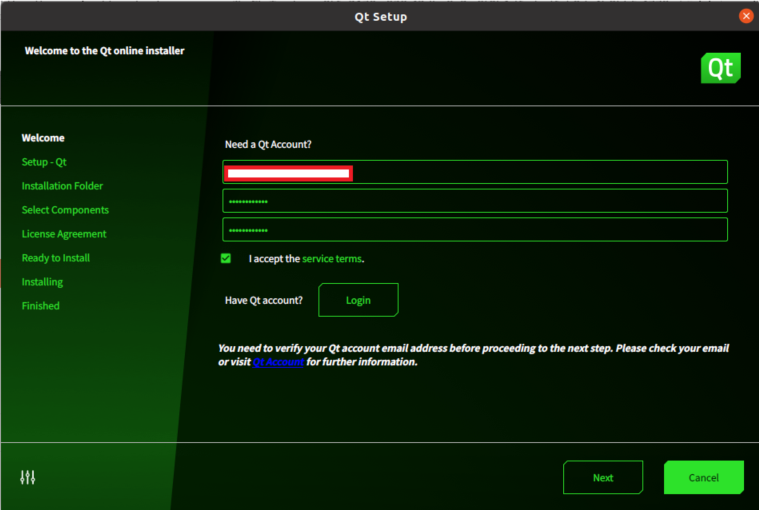
Task: Click 'Welcome to the Qt online installer' heading
Action: 105,51
